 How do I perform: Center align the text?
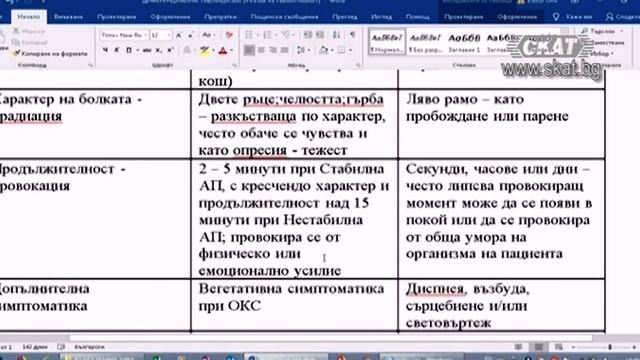261,50
